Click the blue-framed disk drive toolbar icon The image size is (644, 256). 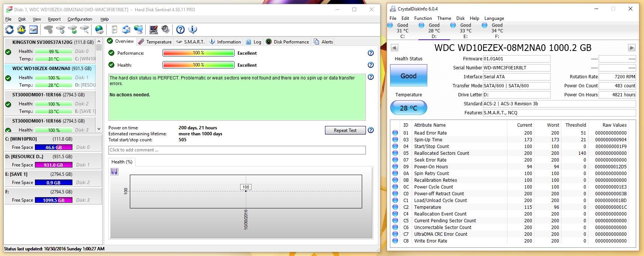(x=33, y=29)
